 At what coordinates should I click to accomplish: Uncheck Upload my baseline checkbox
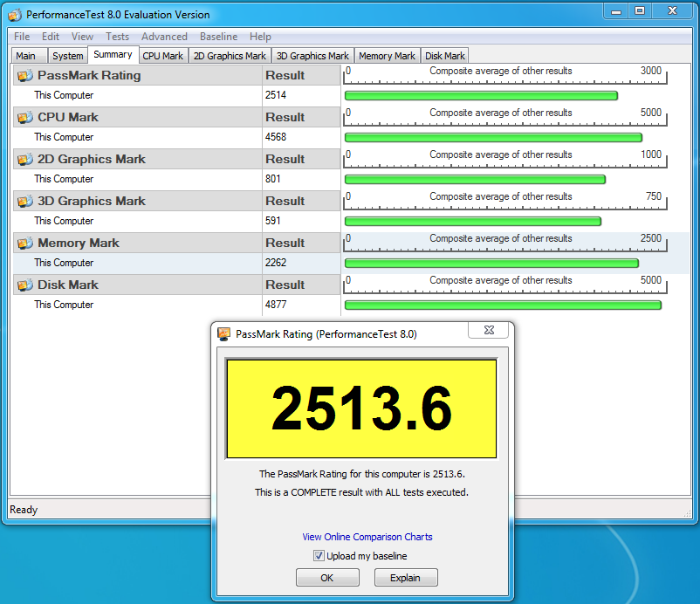(319, 556)
